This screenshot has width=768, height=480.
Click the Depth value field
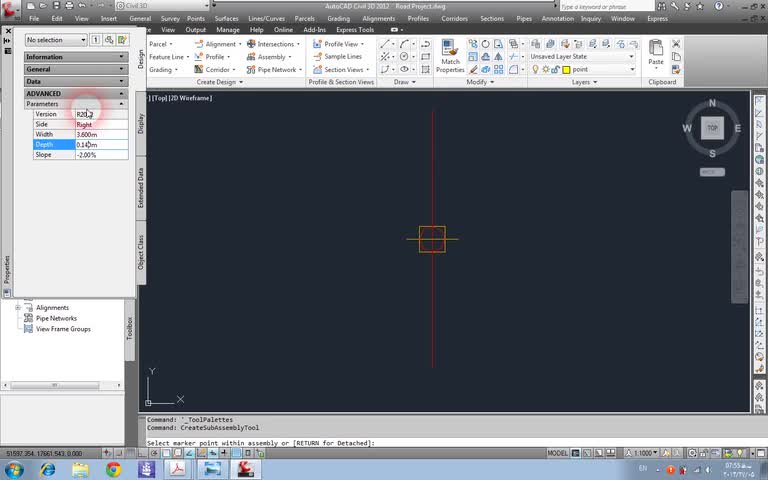click(x=101, y=145)
